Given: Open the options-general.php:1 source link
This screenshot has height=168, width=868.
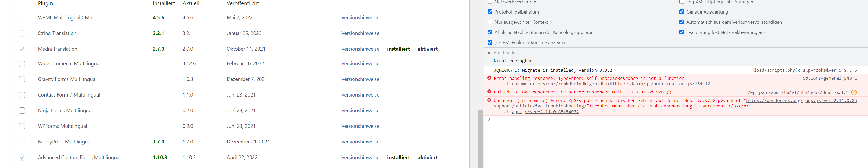Looking at the screenshot, I should (829, 78).
